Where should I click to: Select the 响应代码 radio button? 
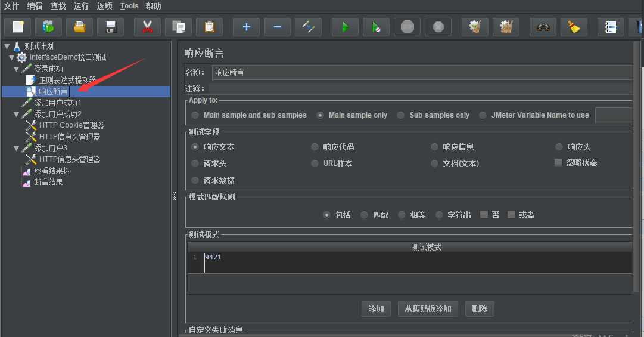pos(315,147)
